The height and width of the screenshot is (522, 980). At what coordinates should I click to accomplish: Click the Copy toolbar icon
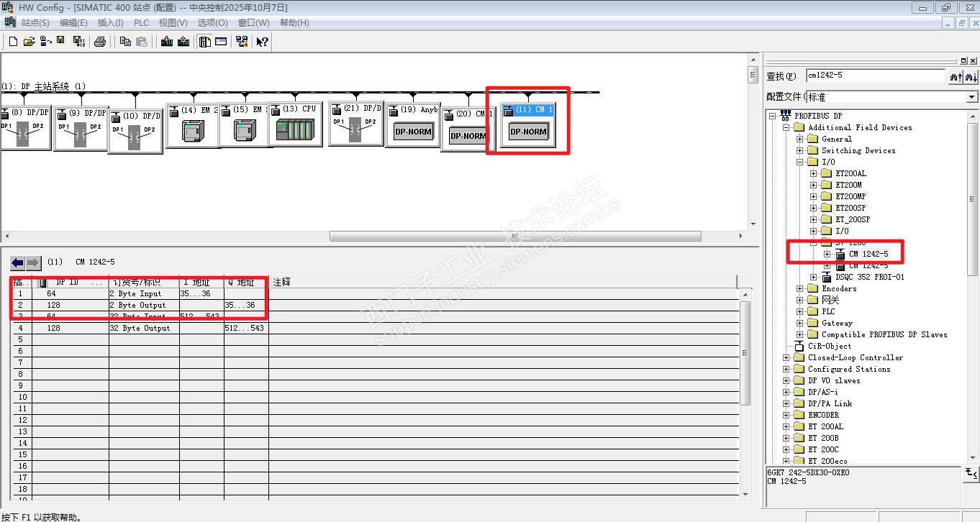(x=125, y=42)
